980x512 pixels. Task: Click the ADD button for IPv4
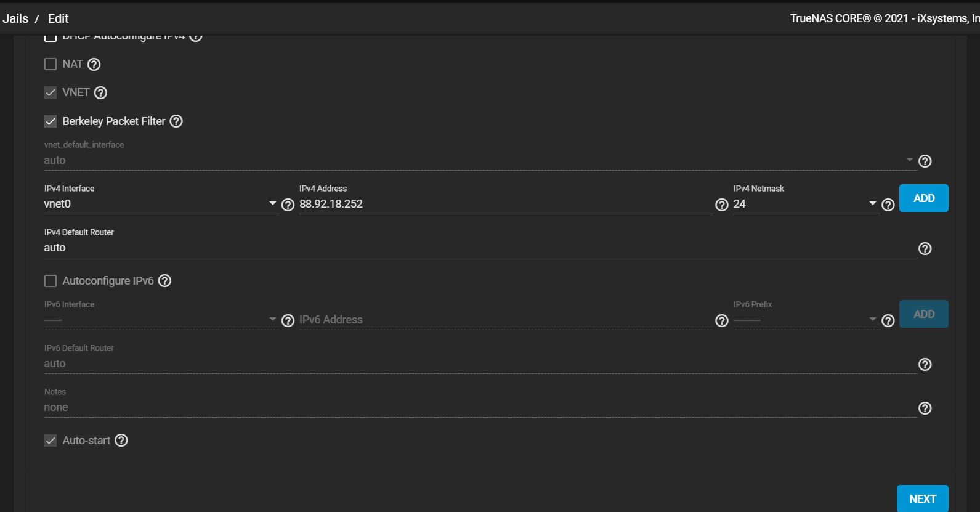point(923,198)
